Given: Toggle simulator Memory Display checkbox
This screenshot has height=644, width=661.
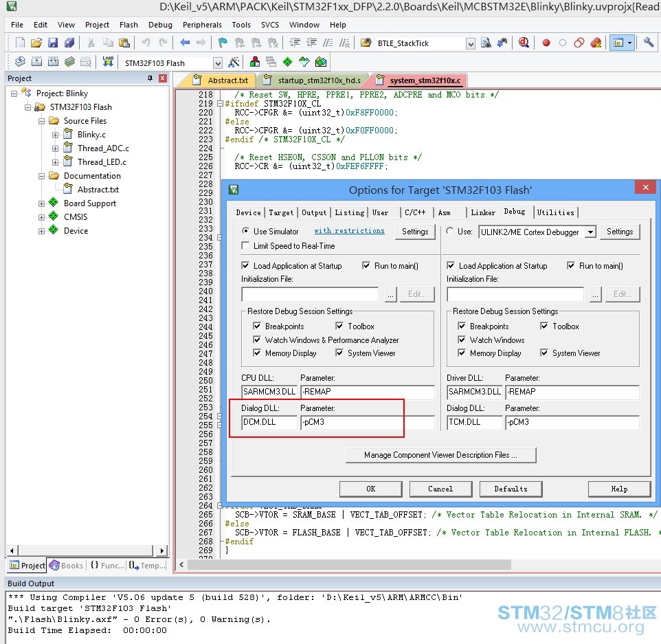Looking at the screenshot, I should [257, 353].
